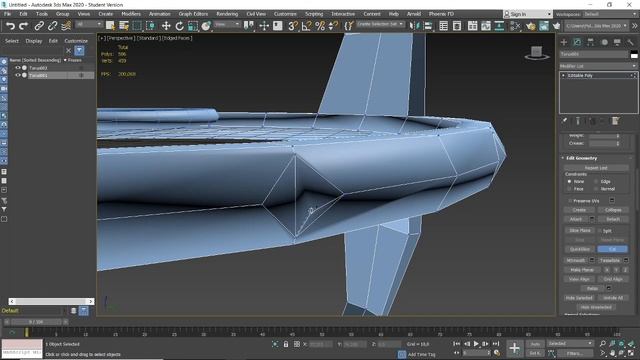
Task: Toggle the Percent Snap icon
Action: tap(320, 26)
